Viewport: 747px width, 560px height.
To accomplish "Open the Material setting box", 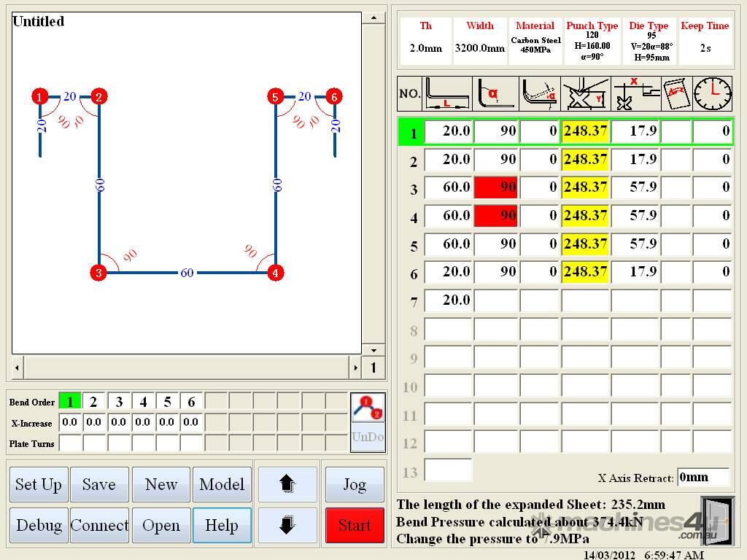I will click(535, 42).
